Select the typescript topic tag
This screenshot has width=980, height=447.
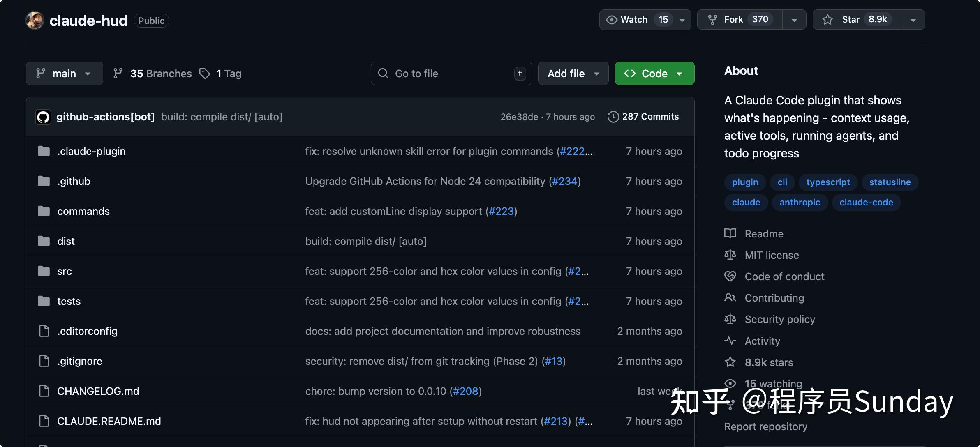pyautogui.click(x=828, y=182)
